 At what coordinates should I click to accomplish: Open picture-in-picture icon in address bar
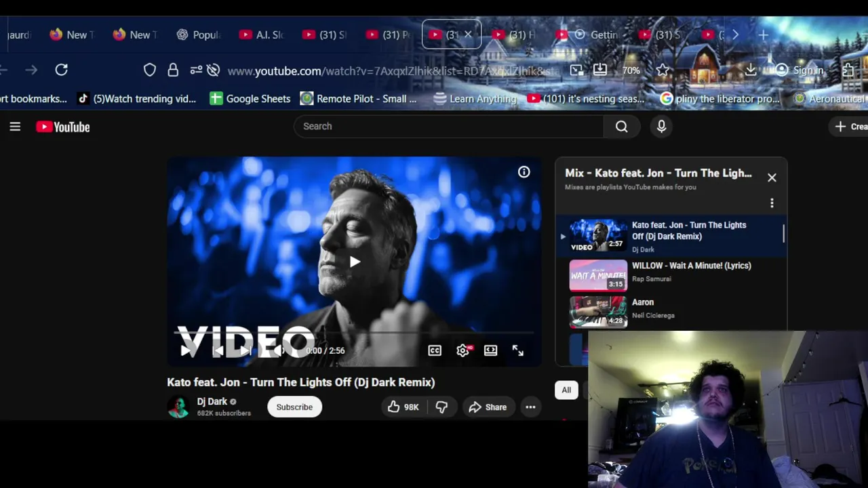pyautogui.click(x=576, y=70)
